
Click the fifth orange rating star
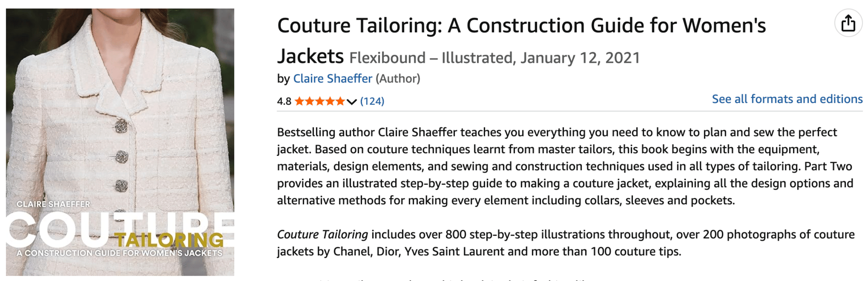[x=340, y=101]
